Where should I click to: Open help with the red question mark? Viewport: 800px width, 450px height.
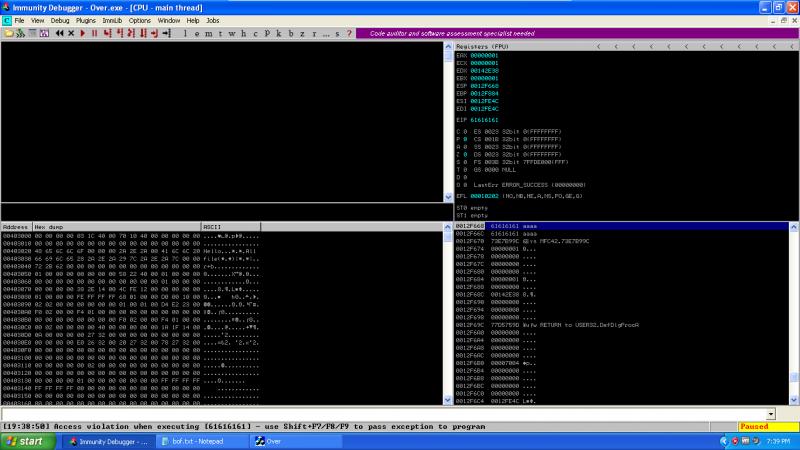[349, 34]
